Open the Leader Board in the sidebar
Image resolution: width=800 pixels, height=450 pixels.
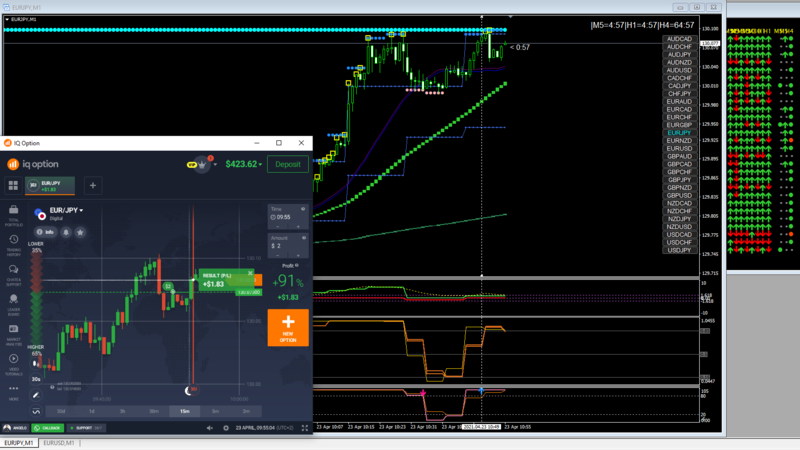[14, 305]
